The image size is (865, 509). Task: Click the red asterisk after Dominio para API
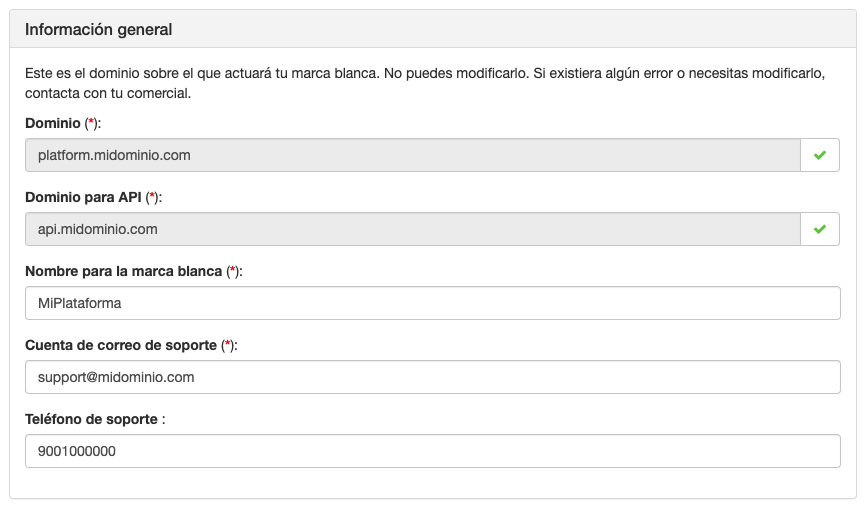click(152, 197)
